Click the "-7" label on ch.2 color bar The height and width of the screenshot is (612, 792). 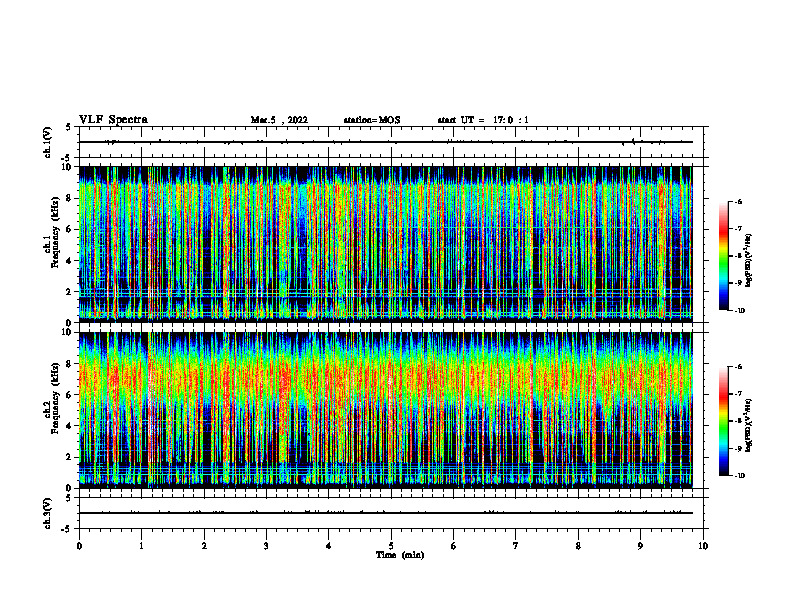tap(738, 394)
